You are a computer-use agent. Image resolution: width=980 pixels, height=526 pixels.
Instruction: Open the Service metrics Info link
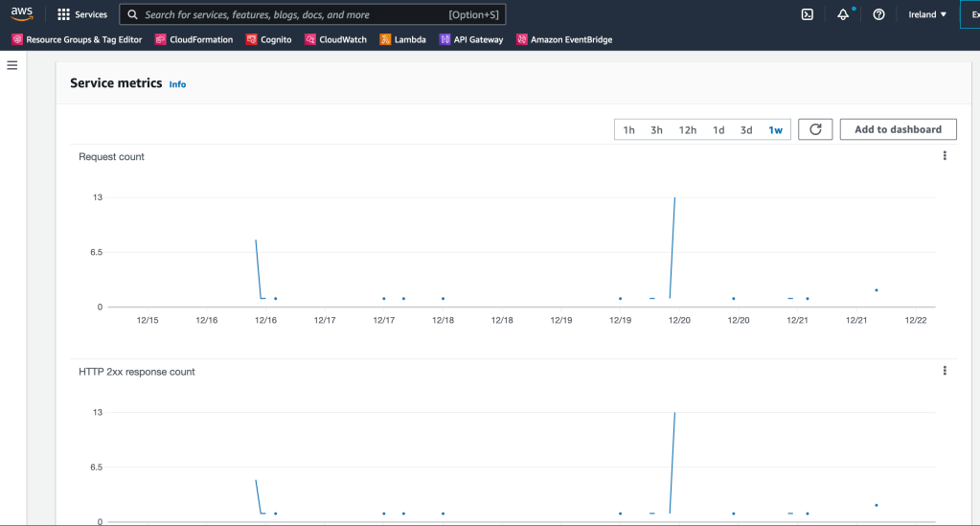[177, 84]
